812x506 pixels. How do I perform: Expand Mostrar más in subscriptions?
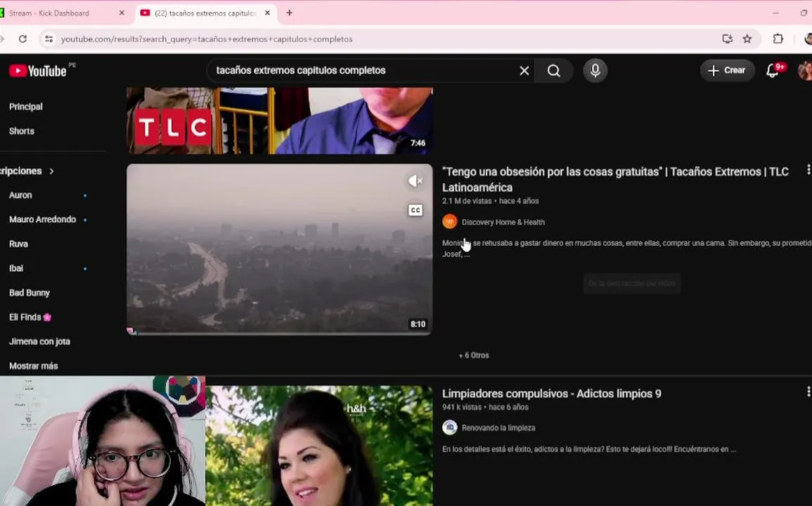(34, 365)
